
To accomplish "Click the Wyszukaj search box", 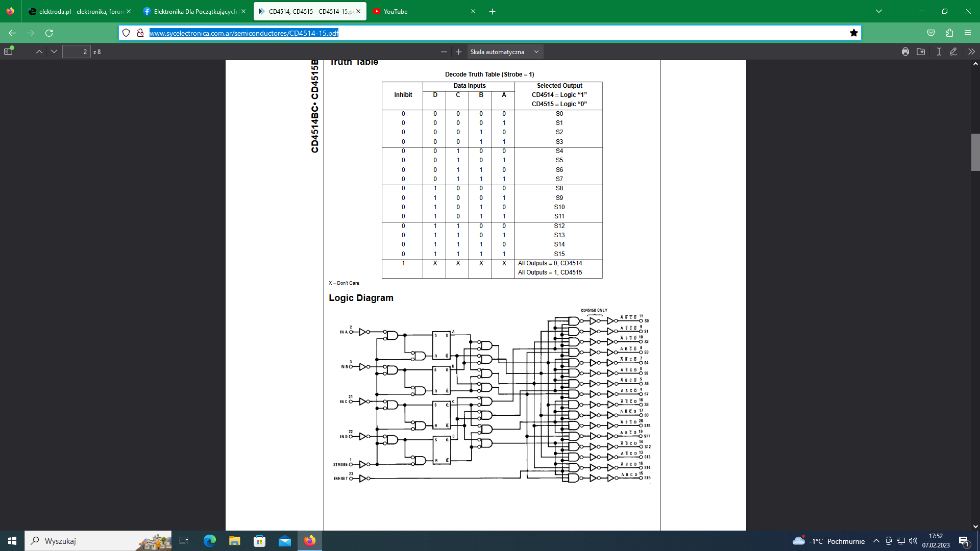I will coord(98,541).
